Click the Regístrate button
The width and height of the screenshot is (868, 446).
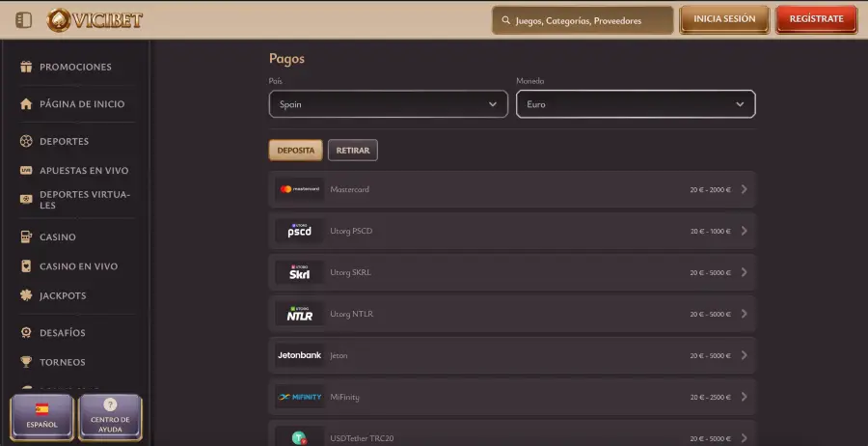(816, 19)
